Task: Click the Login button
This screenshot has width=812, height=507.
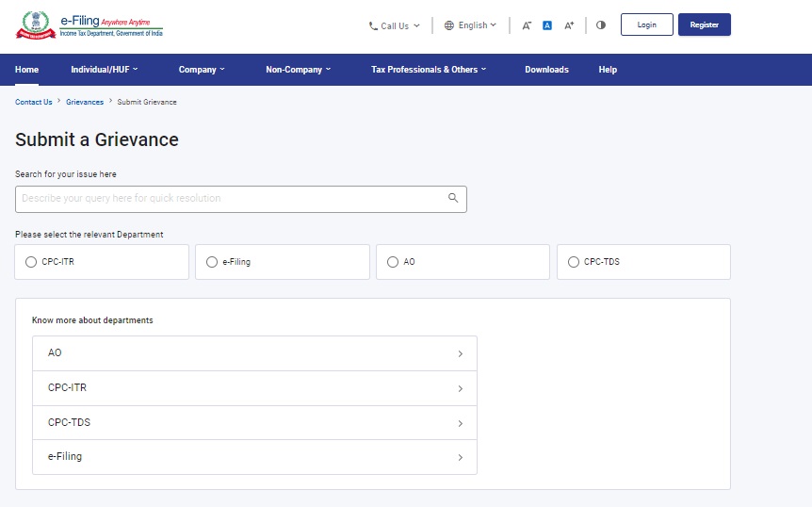Action: pyautogui.click(x=647, y=25)
